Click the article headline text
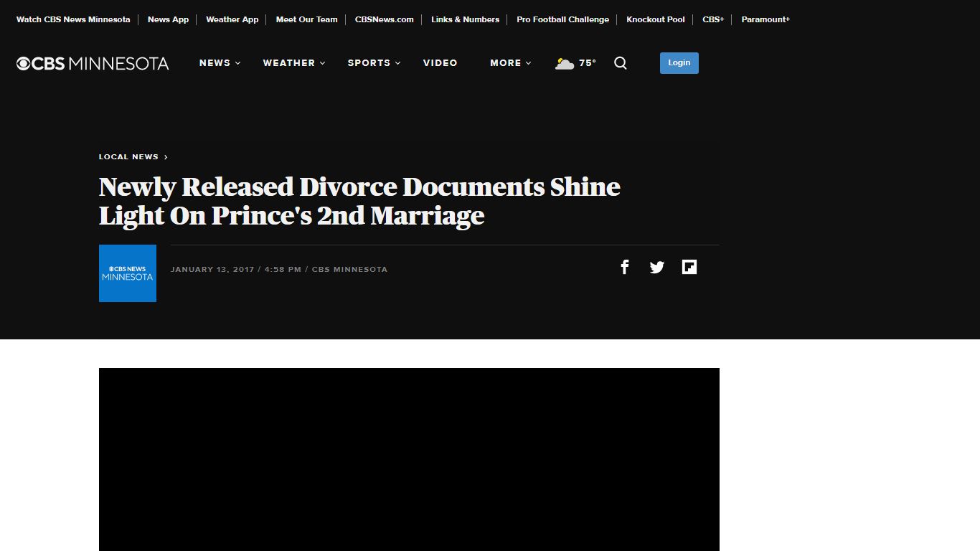This screenshot has height=551, width=980. pos(359,201)
